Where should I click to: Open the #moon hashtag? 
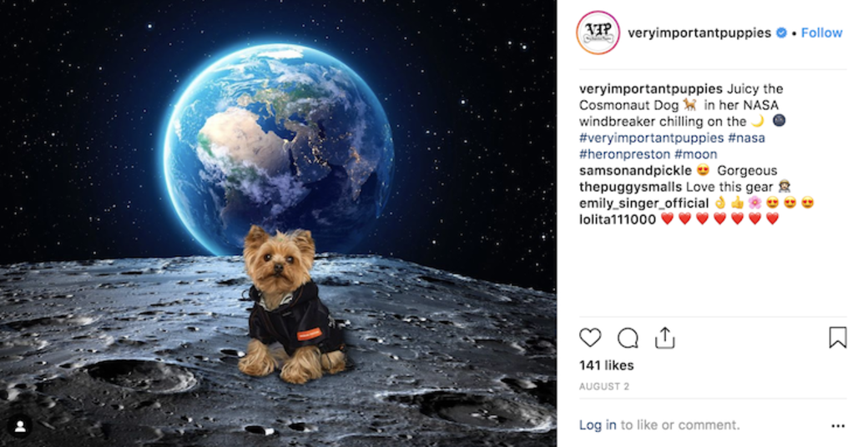click(x=695, y=154)
